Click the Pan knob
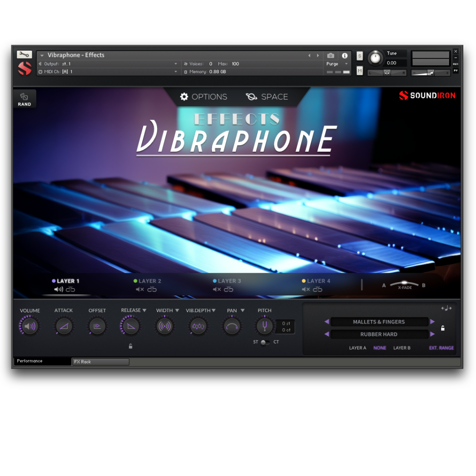This screenshot has height=476, width=476. 232,326
